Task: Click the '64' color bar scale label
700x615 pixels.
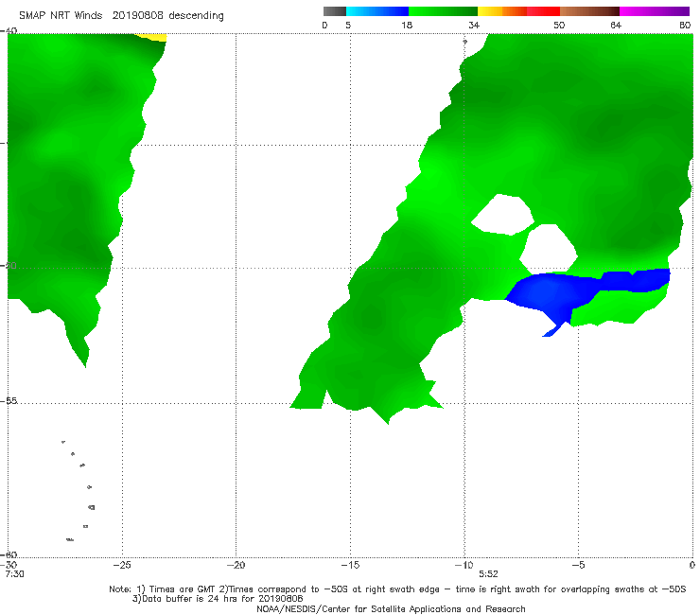Action: 616,26
